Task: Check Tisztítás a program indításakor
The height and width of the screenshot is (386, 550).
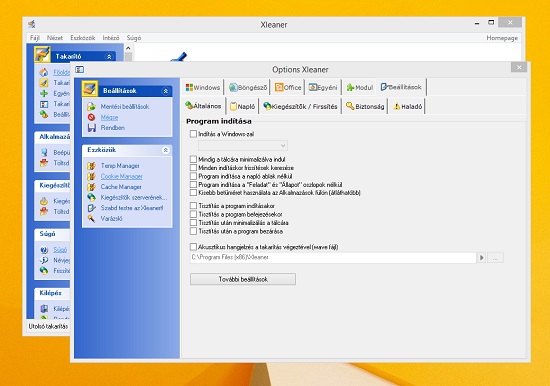Action: tap(193, 206)
